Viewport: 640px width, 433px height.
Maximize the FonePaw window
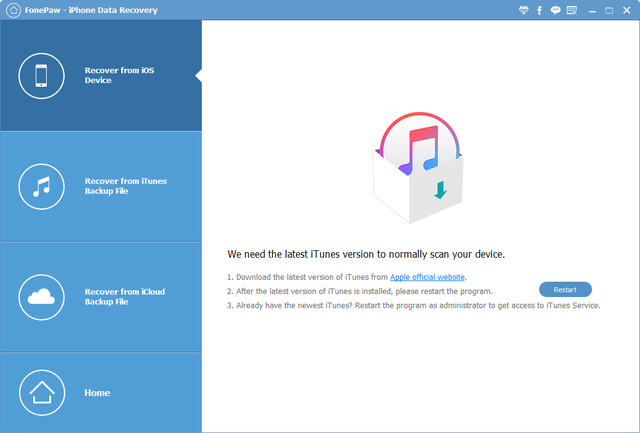tap(610, 10)
